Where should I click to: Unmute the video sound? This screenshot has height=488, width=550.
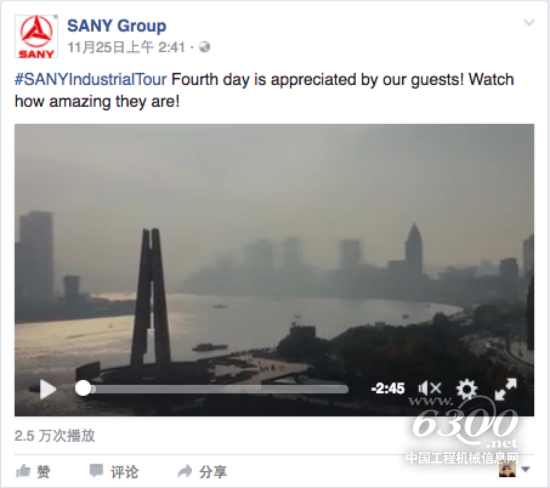[430, 389]
